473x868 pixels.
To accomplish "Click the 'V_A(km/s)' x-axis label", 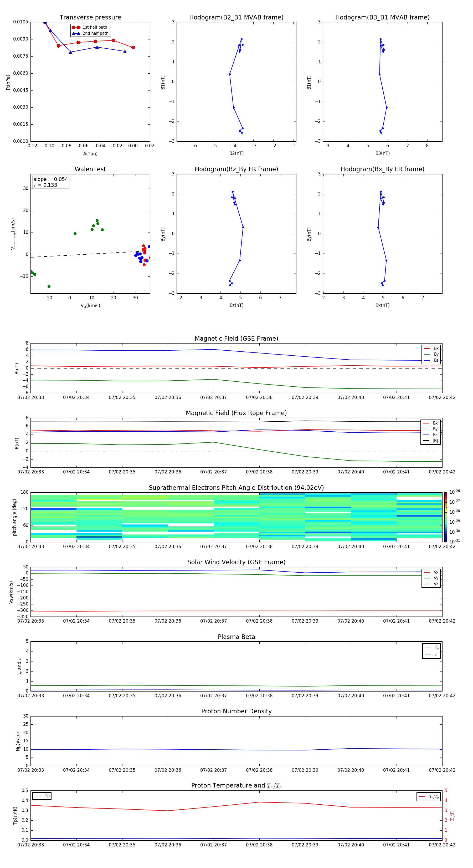I will pos(90,306).
